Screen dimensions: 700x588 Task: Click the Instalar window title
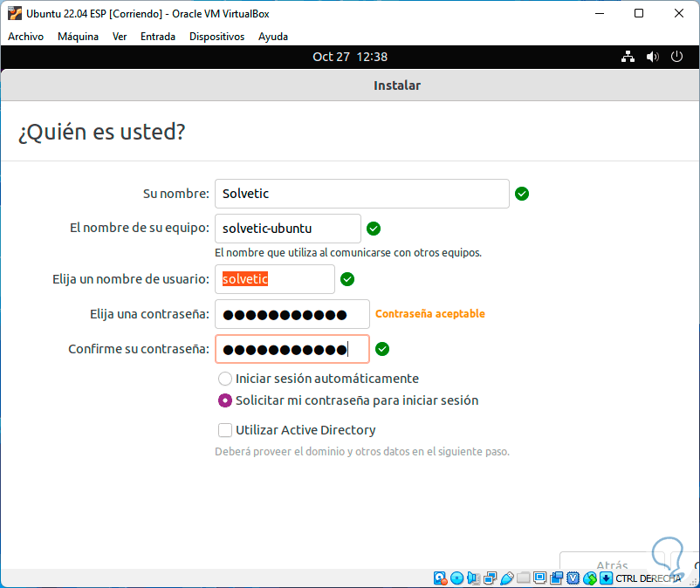[x=397, y=85]
